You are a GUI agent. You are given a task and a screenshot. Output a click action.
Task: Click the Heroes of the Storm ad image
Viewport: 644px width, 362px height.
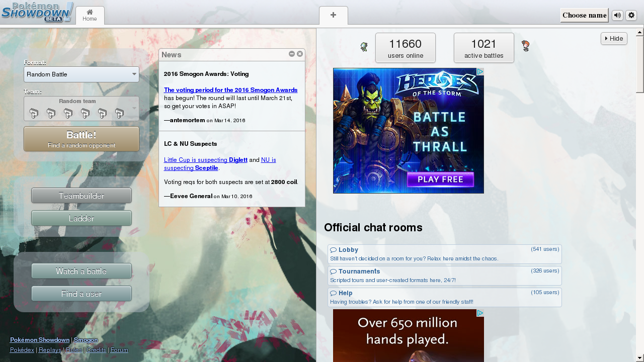click(409, 131)
